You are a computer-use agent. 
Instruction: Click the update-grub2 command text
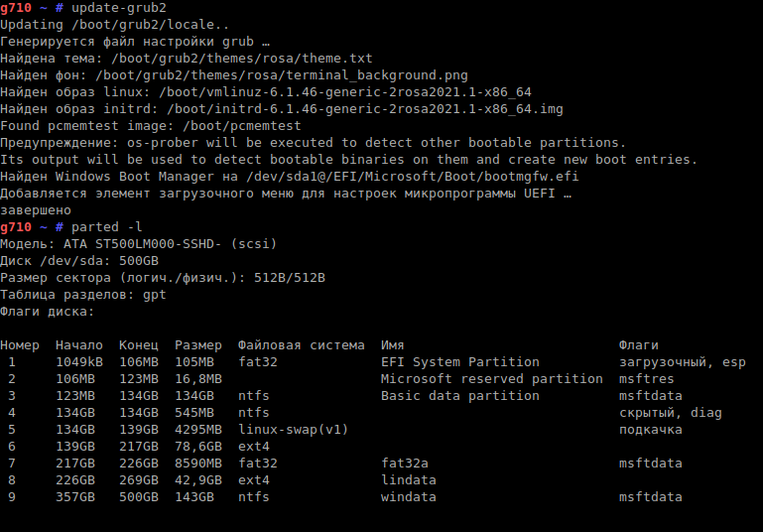click(x=110, y=8)
